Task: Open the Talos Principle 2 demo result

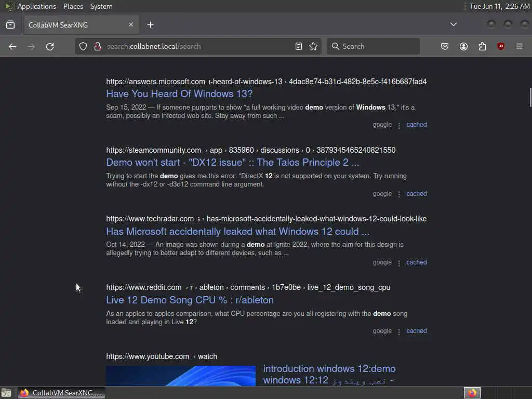Action: click(232, 163)
